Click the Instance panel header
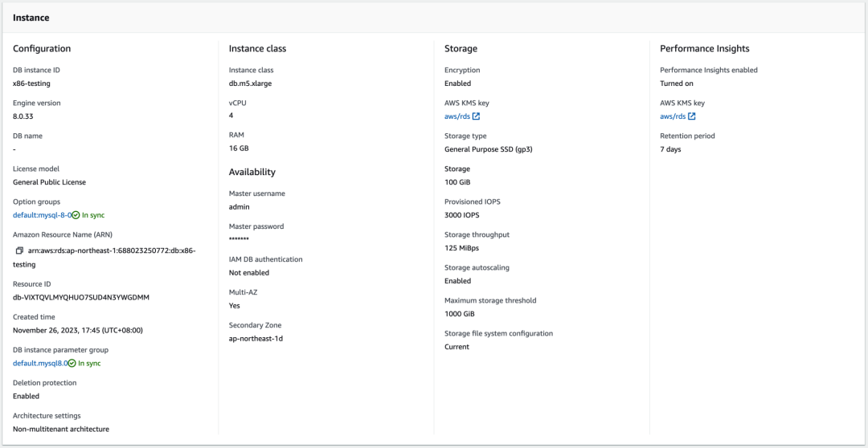Viewport: 868px width, 448px height. 31,18
